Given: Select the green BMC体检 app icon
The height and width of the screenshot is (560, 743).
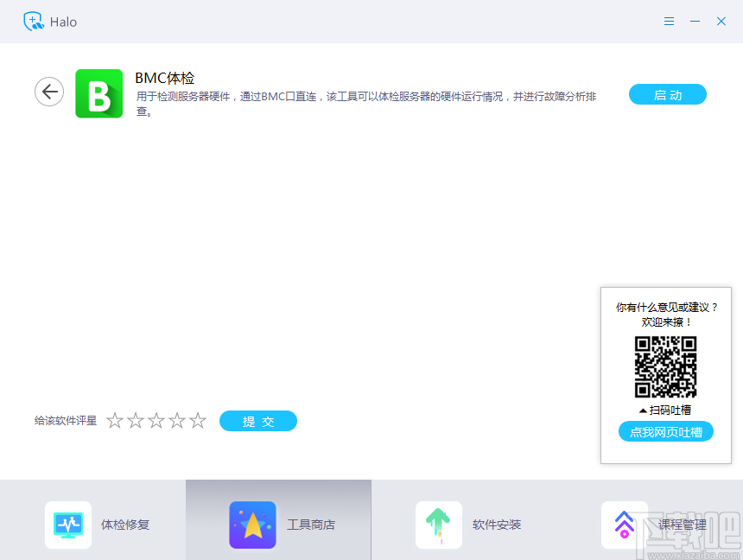Looking at the screenshot, I should 98,91.
